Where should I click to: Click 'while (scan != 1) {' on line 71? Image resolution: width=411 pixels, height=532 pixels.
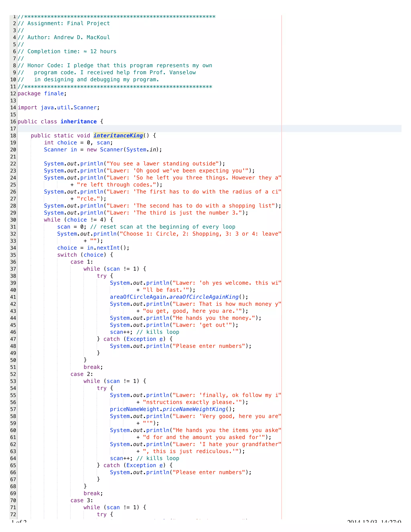115,507
